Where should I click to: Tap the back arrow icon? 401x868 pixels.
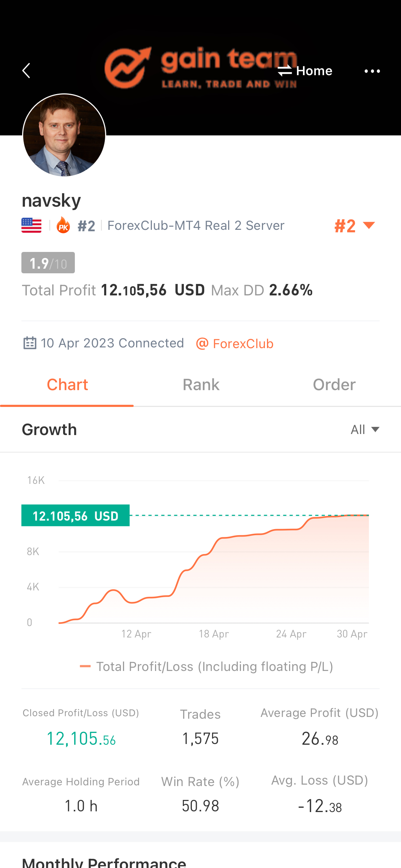click(26, 71)
